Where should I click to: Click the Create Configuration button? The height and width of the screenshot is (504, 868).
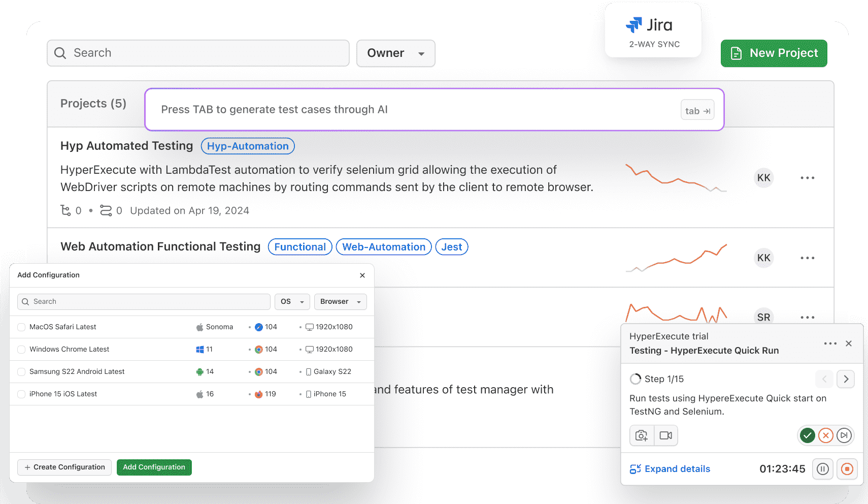64,467
